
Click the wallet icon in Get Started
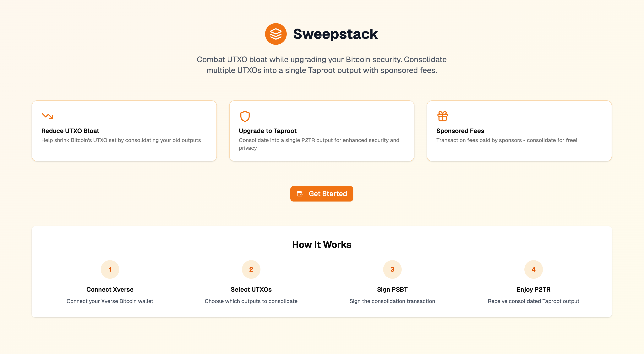click(x=300, y=194)
